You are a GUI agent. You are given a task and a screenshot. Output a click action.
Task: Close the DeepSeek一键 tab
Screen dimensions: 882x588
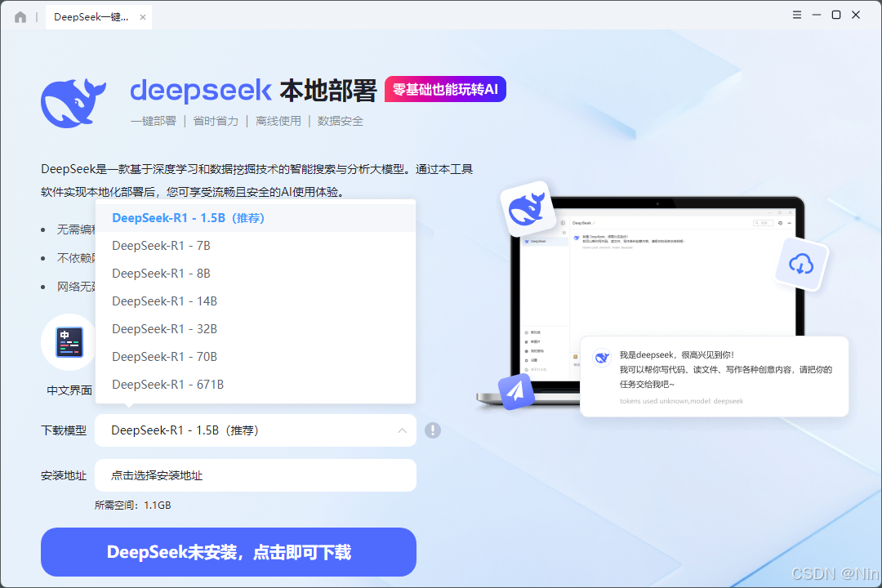pos(143,17)
